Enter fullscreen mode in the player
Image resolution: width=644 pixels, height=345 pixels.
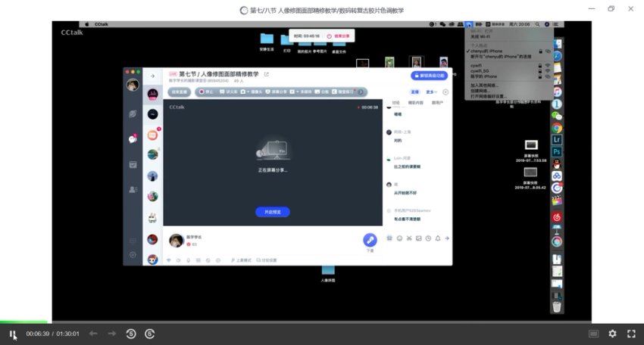point(631,334)
